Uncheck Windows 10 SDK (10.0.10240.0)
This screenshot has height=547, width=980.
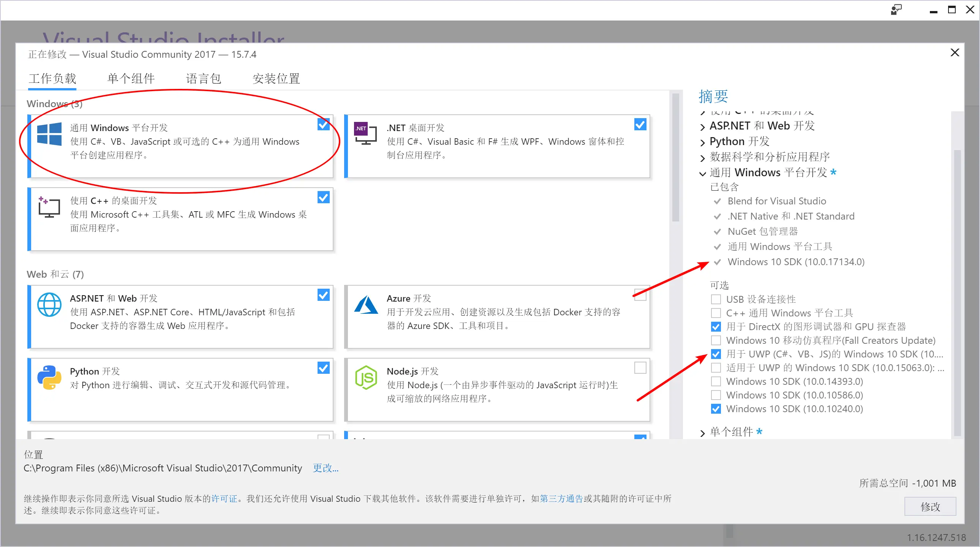[716, 409]
